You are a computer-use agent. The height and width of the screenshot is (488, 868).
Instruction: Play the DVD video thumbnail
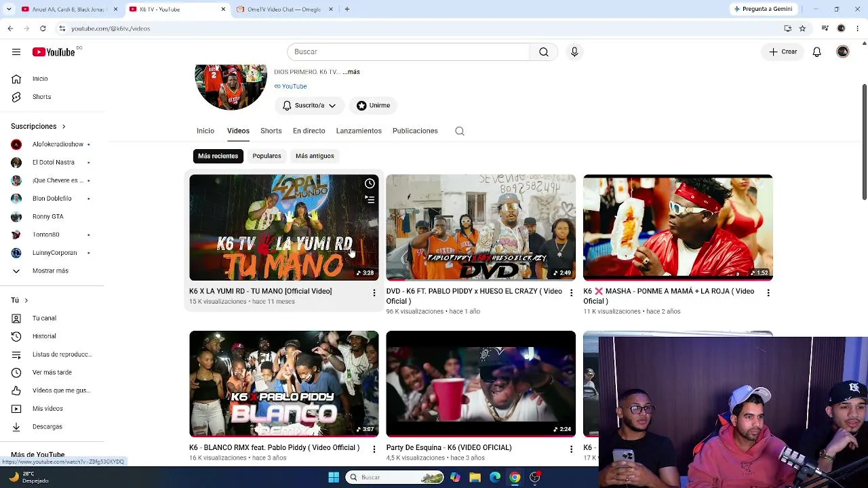(481, 228)
